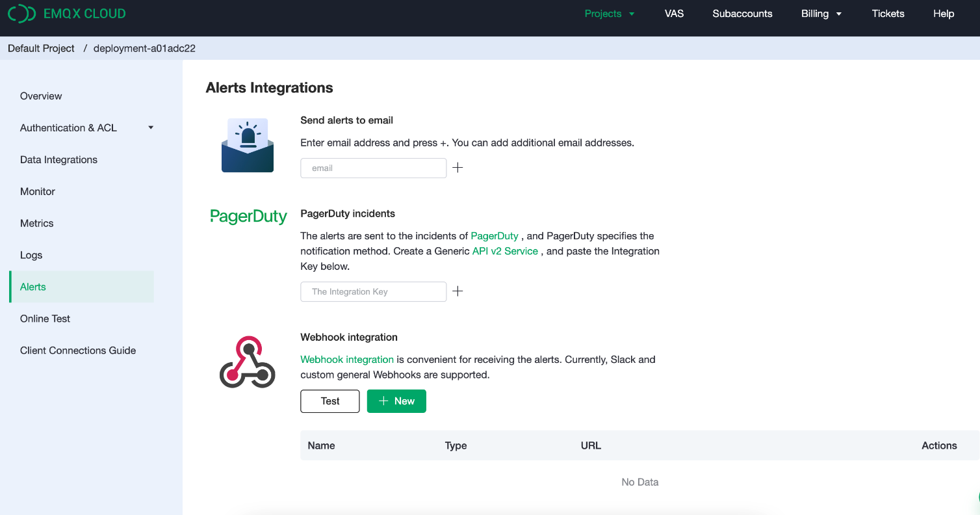
Task: Go to Default Project breadcrumb
Action: [x=41, y=49]
